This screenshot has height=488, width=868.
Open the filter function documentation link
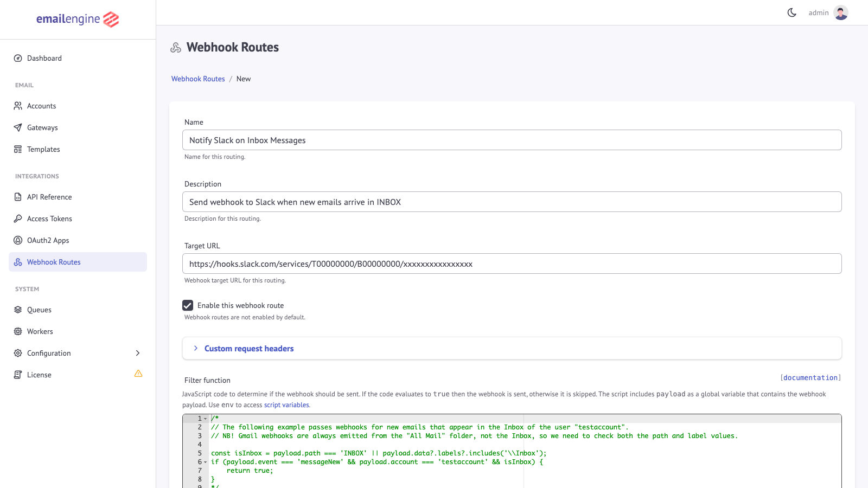click(x=810, y=377)
